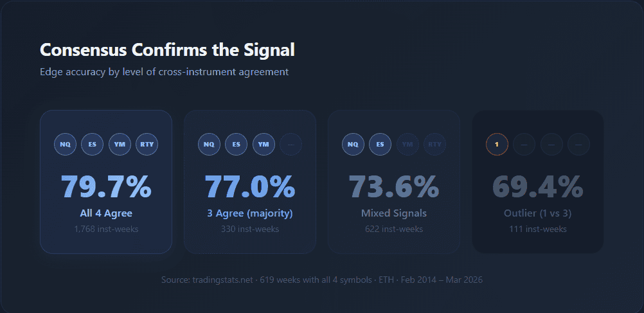Click the 77.0% accuracy figure
This screenshot has width=644, height=313.
tap(250, 186)
